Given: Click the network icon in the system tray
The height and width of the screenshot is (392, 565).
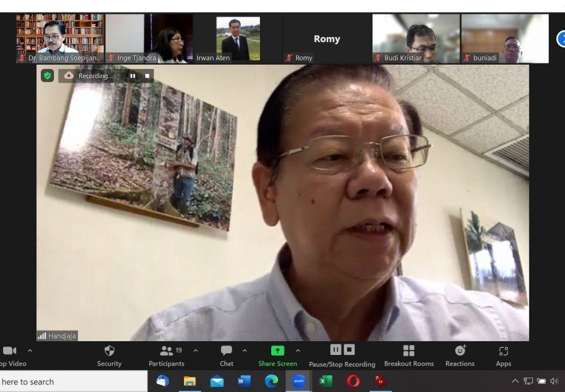Looking at the screenshot, I should click(528, 381).
